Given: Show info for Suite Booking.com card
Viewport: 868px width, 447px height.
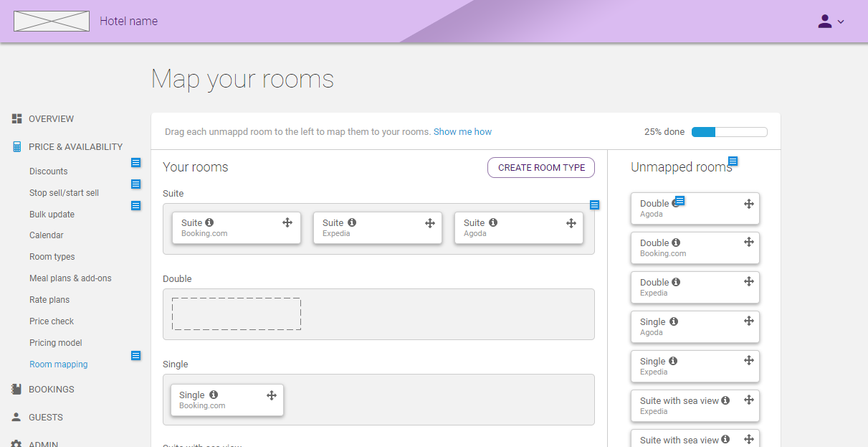Looking at the screenshot, I should tap(209, 222).
